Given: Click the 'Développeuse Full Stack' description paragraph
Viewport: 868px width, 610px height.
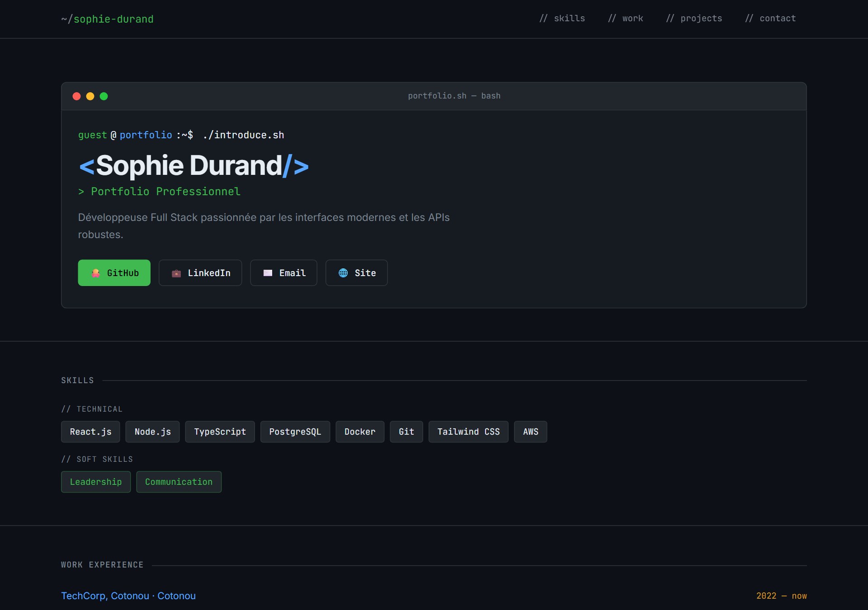Looking at the screenshot, I should (x=264, y=226).
